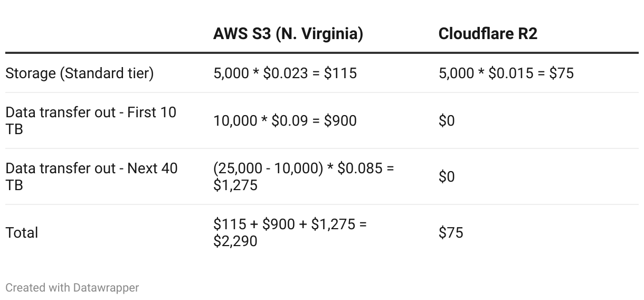Click the word "Datawrapper" in the footer
The width and height of the screenshot is (644, 300).
106,288
